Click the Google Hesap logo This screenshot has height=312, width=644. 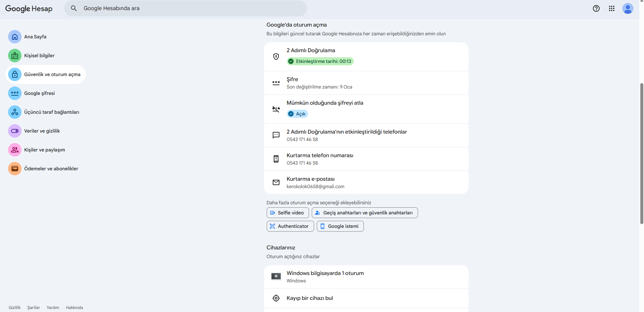pos(29,9)
